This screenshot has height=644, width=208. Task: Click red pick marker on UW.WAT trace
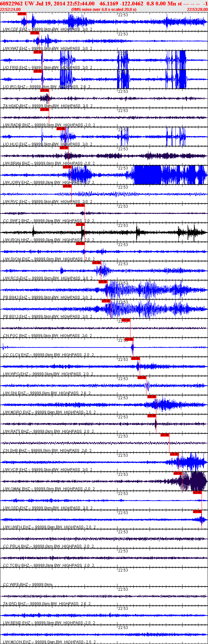pyautogui.click(x=34, y=33)
